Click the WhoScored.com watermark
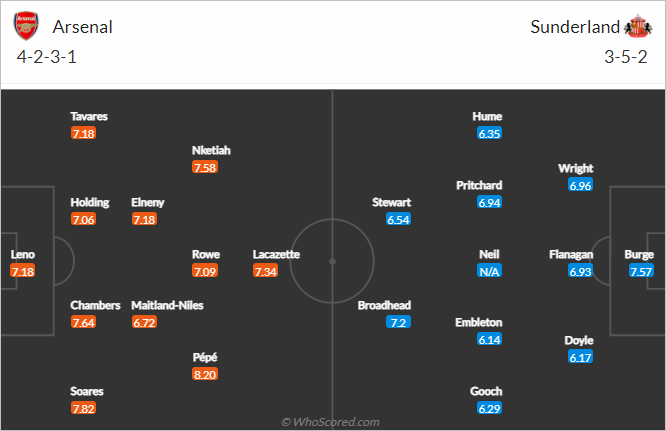 pyautogui.click(x=330, y=422)
